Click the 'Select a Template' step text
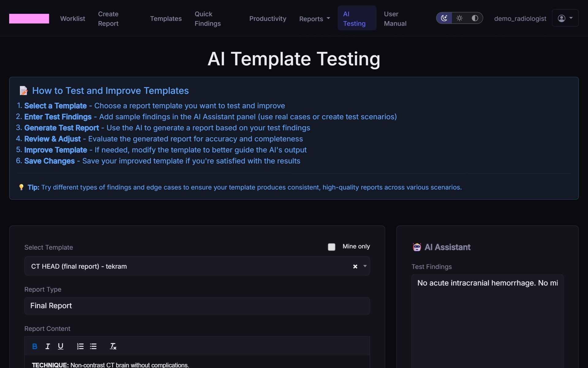Viewport: 588px width, 368px height. click(x=55, y=105)
